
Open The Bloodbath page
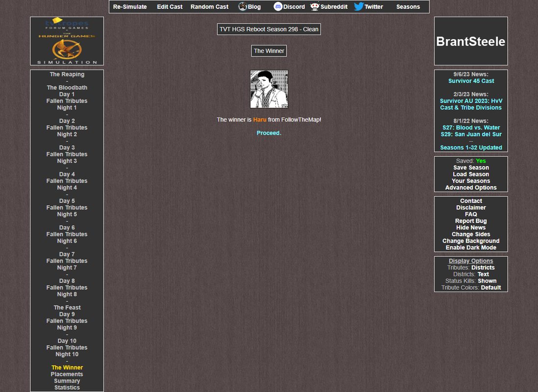pos(67,88)
